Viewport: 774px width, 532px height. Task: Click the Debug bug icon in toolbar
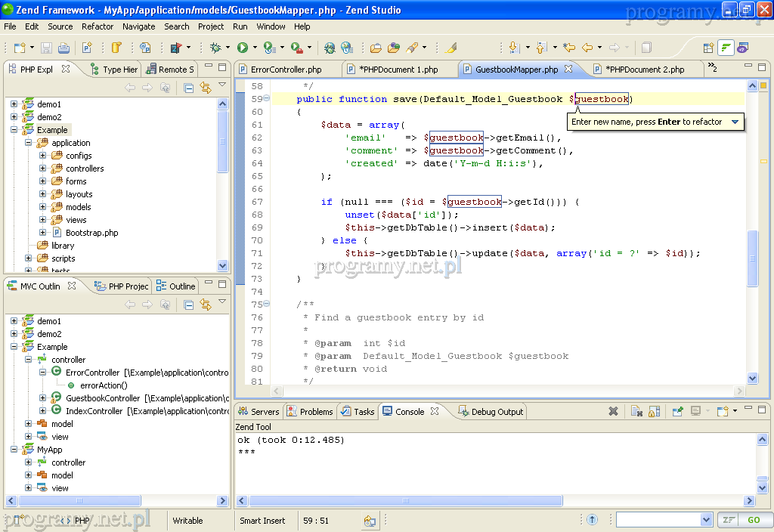(x=215, y=48)
